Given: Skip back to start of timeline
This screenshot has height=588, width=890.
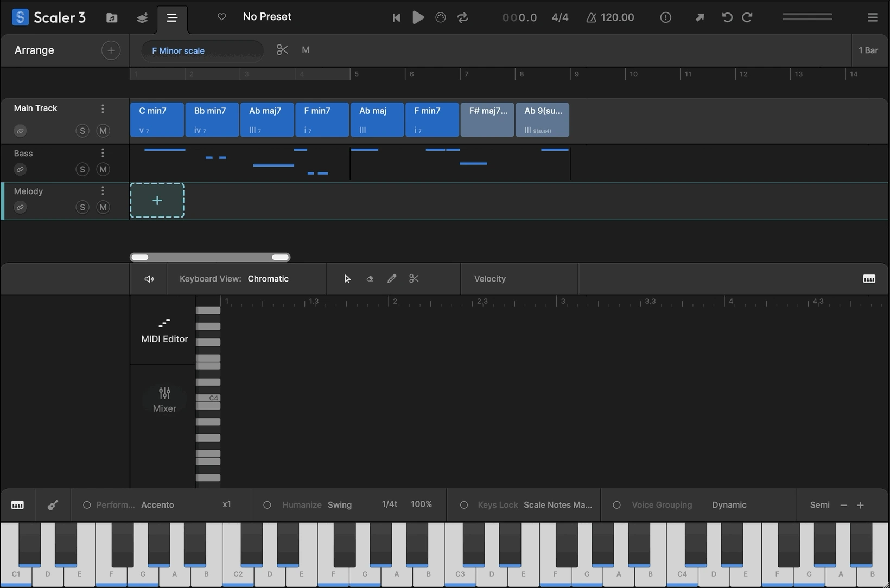Looking at the screenshot, I should click(x=396, y=17).
